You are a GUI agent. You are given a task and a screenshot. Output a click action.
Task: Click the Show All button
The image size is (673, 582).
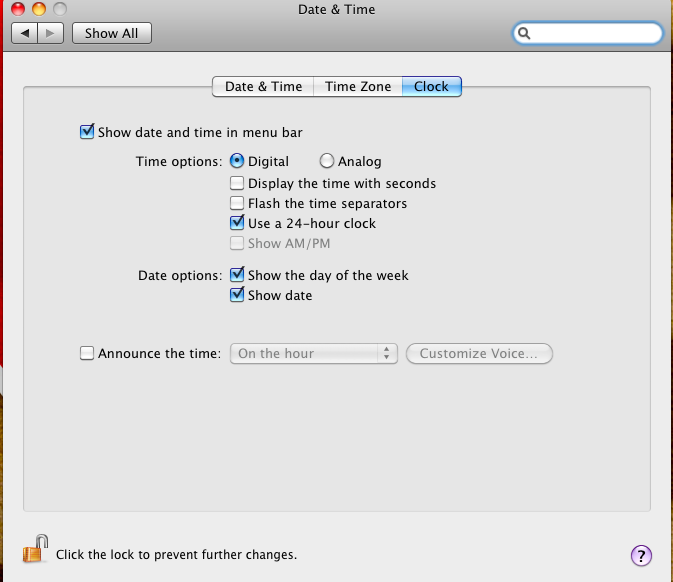pos(112,33)
